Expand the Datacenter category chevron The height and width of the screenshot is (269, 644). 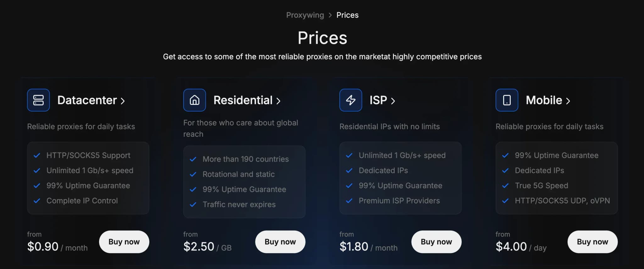click(123, 101)
